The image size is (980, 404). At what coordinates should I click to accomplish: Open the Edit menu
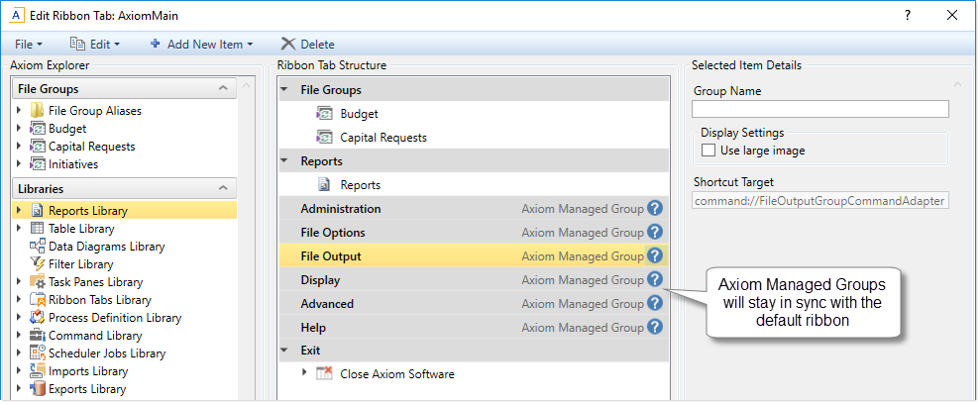pos(95,45)
